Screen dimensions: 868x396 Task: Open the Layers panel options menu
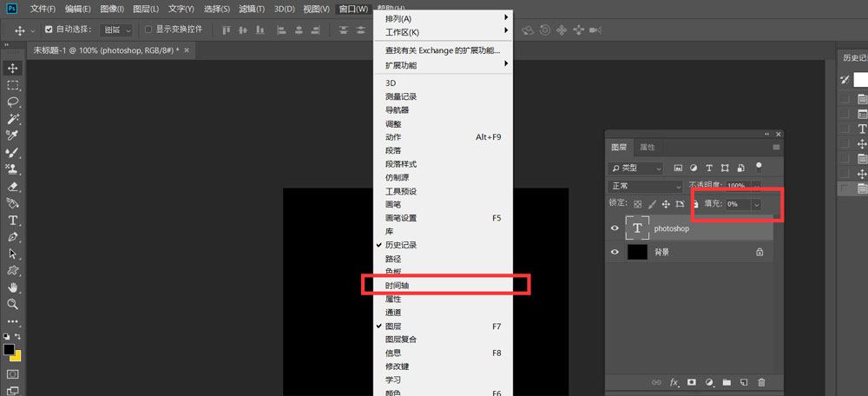click(776, 148)
